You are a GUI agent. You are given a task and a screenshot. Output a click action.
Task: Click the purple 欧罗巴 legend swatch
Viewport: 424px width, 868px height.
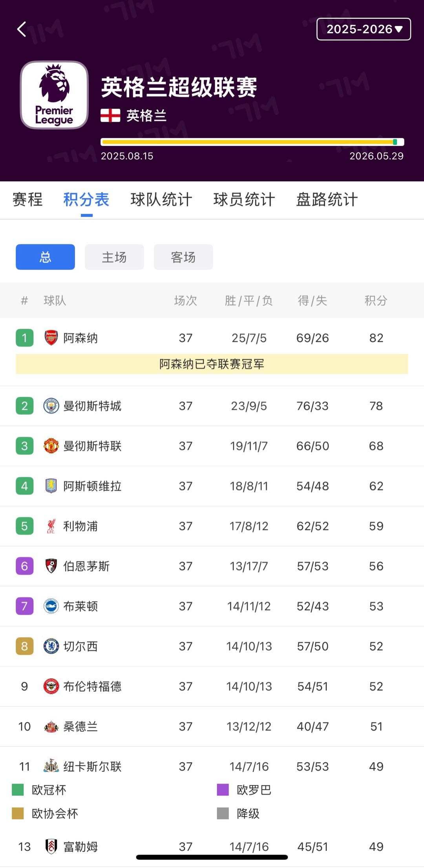coord(223,790)
